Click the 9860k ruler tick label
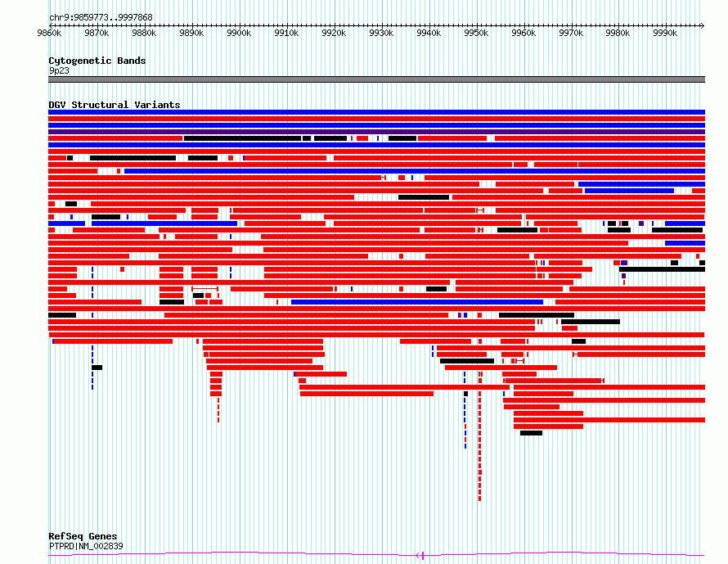Screen dimensions: 728x564 (49, 33)
